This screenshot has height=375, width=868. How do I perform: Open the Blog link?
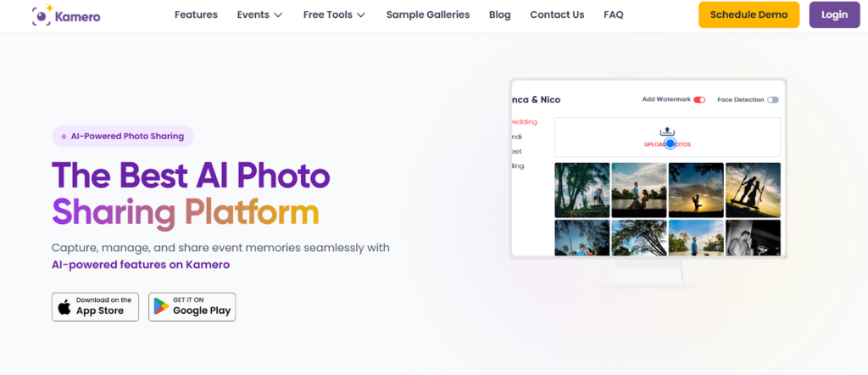pyautogui.click(x=500, y=15)
